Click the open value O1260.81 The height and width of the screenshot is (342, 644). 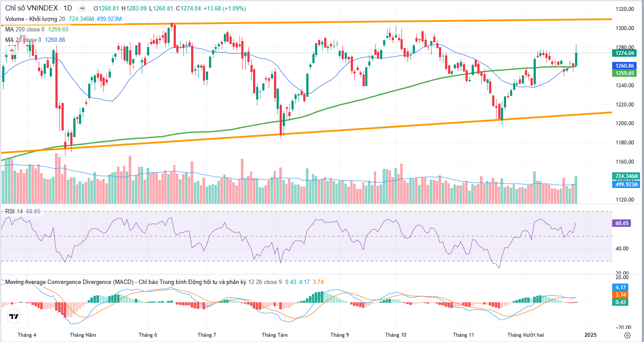click(106, 8)
